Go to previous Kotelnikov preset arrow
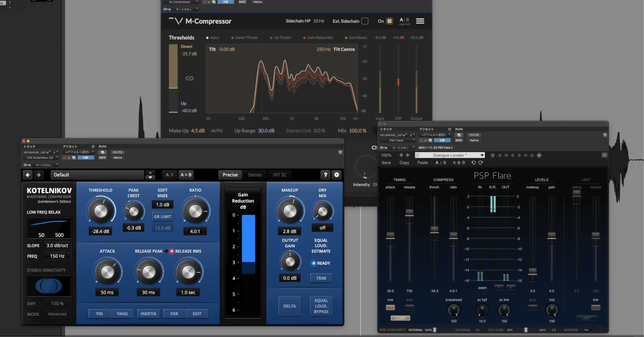644x337 pixels. point(28,175)
